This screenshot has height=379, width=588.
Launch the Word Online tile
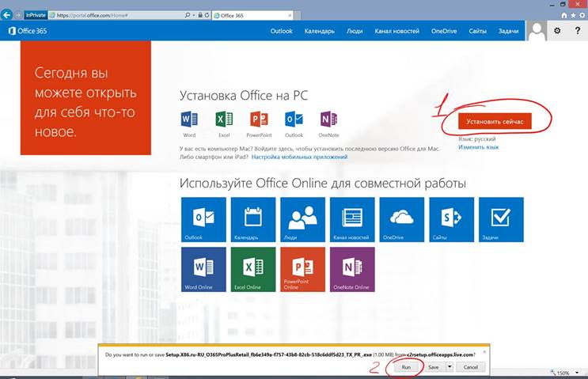[203, 269]
